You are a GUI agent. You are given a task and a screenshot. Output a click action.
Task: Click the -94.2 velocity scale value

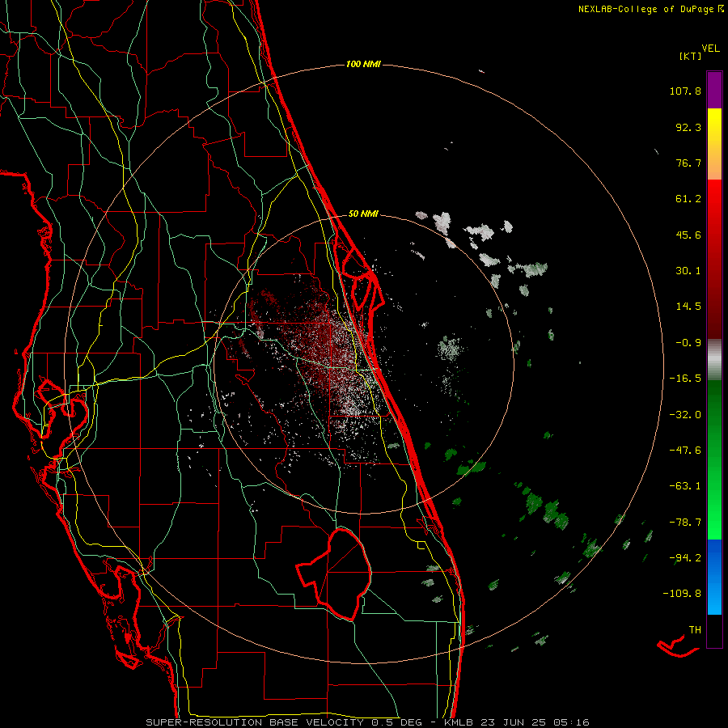[685, 557]
